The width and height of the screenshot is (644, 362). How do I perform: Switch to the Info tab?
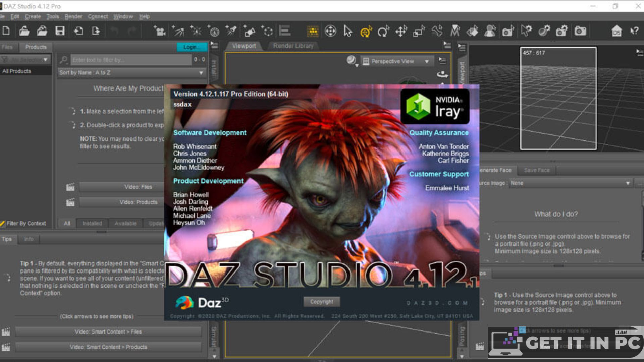click(29, 239)
